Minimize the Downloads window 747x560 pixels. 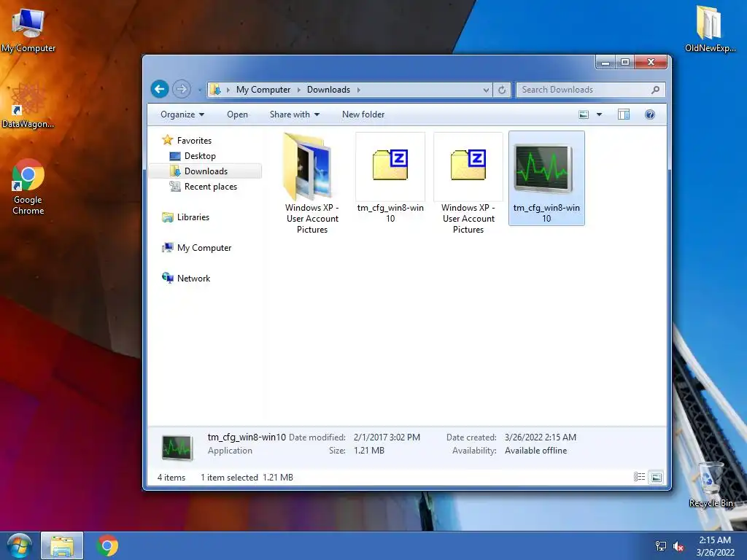[x=605, y=63]
